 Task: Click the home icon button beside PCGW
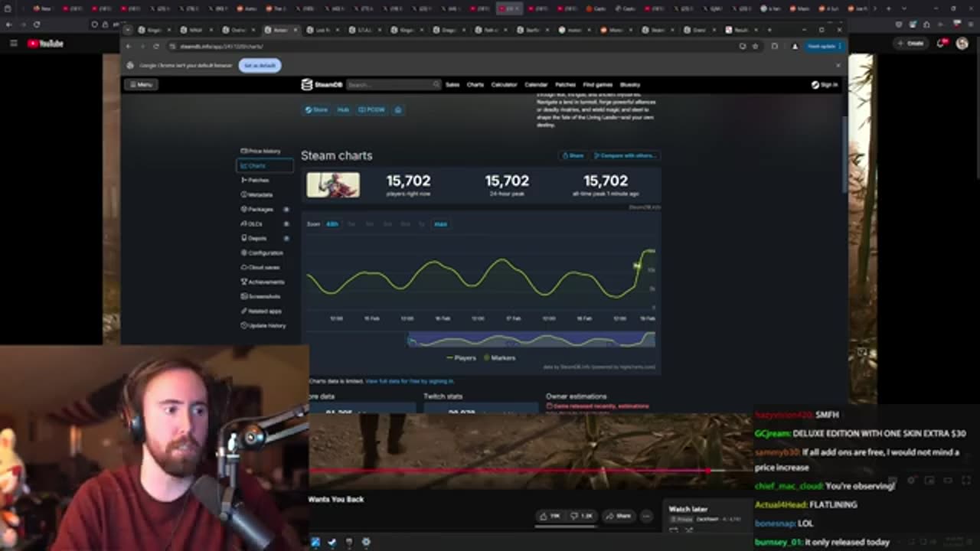pos(398,109)
